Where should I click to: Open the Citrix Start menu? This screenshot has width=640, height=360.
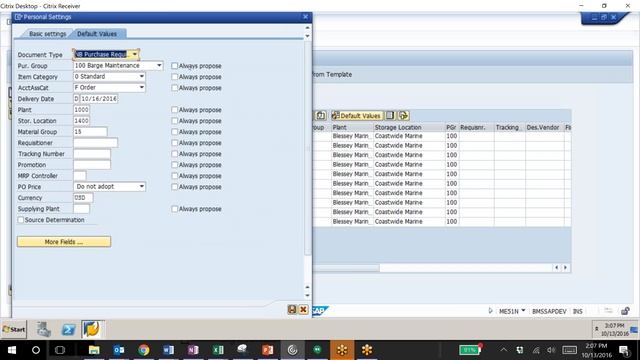[14, 329]
